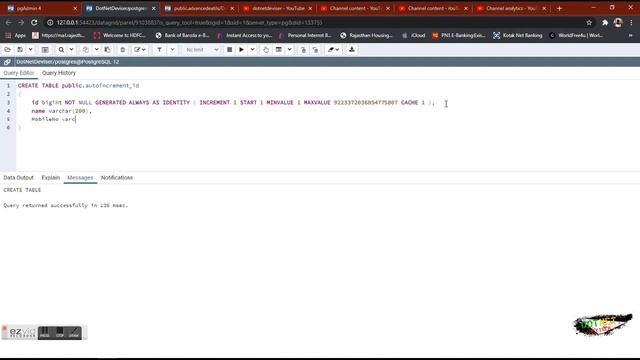
Task: Open Rajasthan Housing bookmark
Action: 366,36
